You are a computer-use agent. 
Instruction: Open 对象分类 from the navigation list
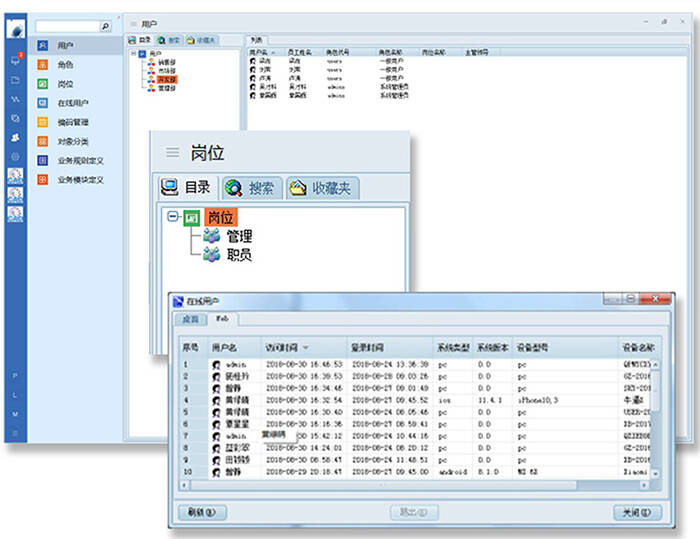pos(43,141)
